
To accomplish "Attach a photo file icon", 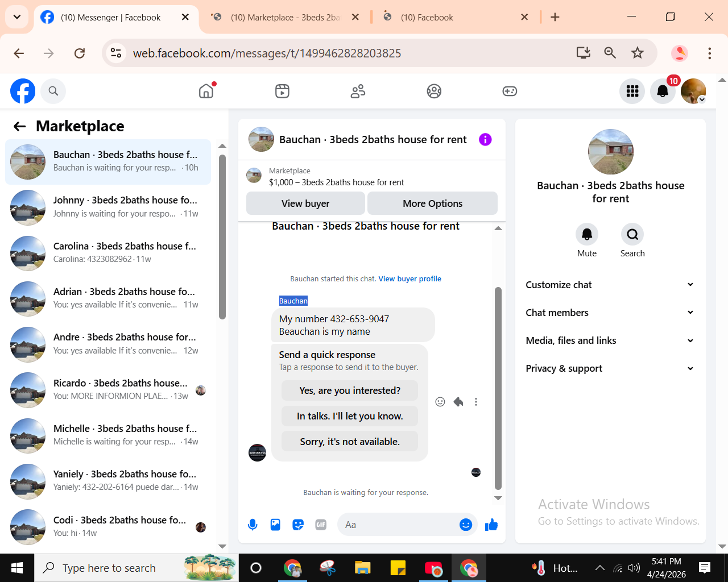I will click(275, 525).
